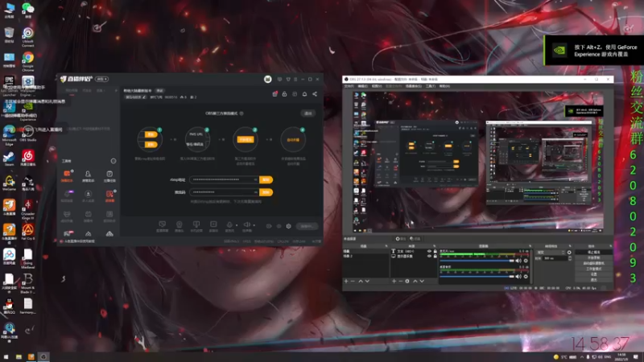Open the task checklist tool in the toolbox
This screenshot has width=644, height=362.
click(x=109, y=175)
